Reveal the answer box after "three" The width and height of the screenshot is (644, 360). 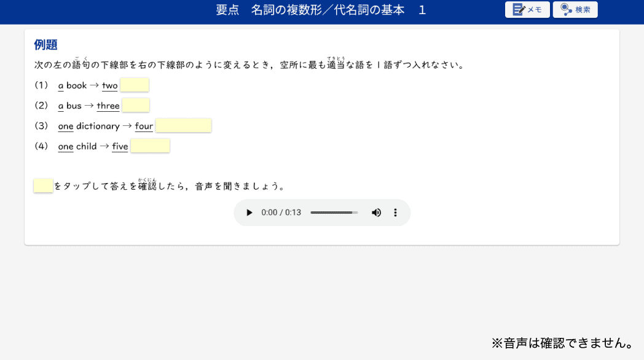(x=136, y=106)
